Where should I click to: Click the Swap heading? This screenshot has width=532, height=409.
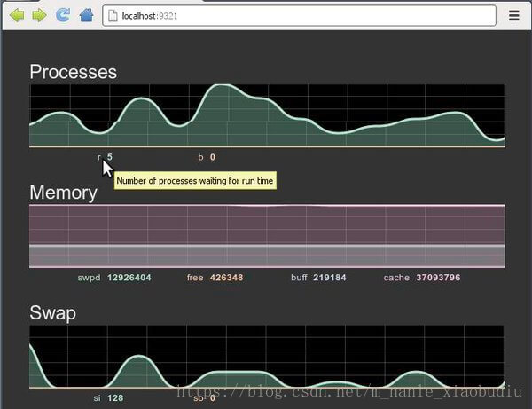click(x=52, y=312)
